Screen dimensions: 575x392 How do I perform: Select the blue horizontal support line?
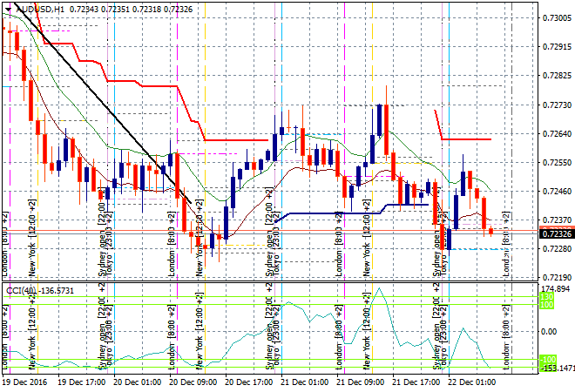[x=322, y=213]
